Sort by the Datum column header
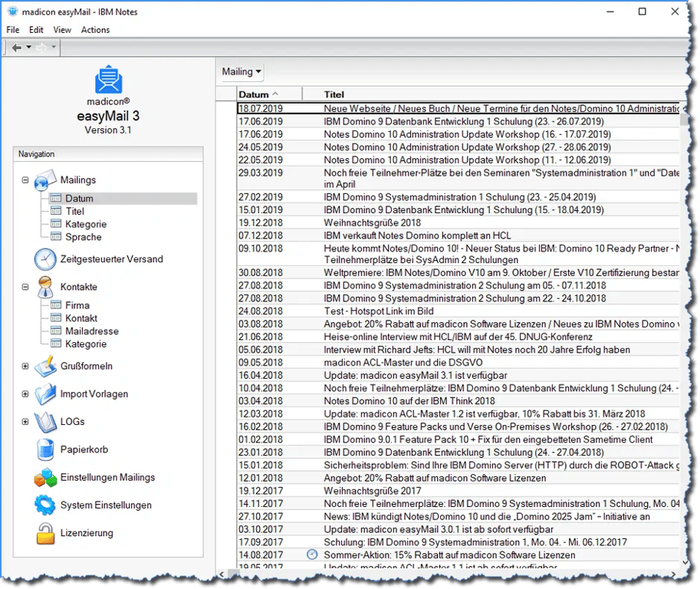 pyautogui.click(x=269, y=94)
